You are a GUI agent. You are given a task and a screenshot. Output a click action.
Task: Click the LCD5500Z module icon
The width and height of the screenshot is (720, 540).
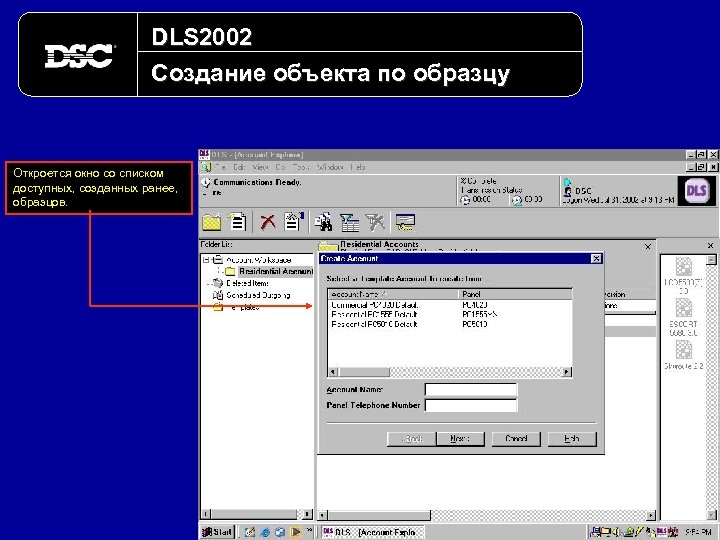(x=684, y=267)
